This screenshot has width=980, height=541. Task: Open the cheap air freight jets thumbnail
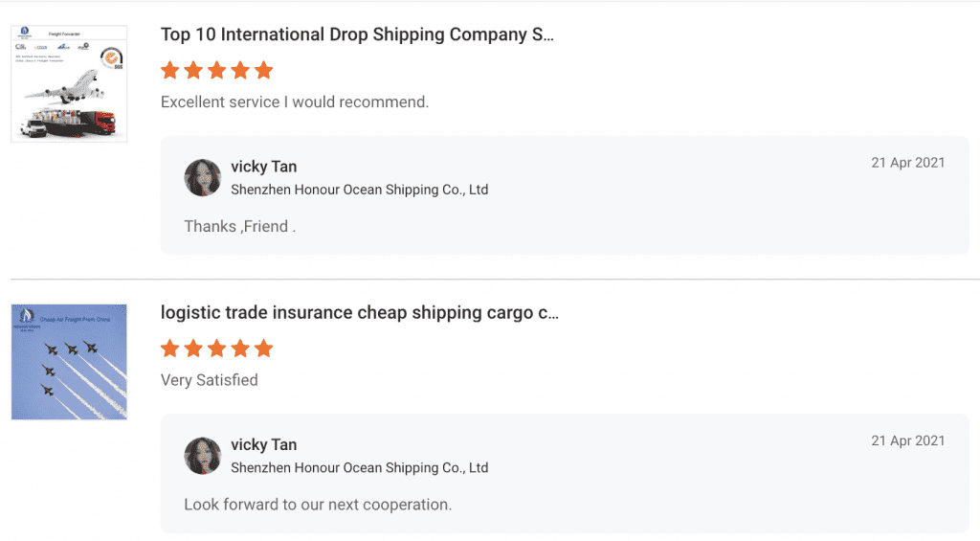tap(69, 362)
